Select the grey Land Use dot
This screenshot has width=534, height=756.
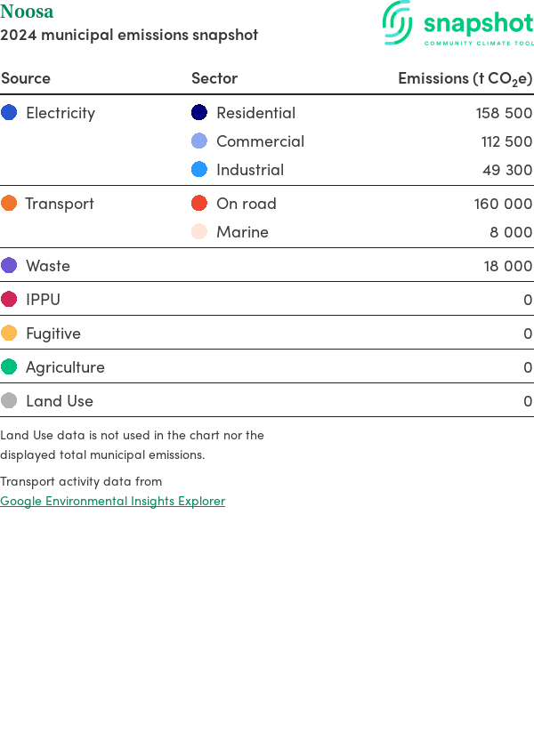(9, 401)
